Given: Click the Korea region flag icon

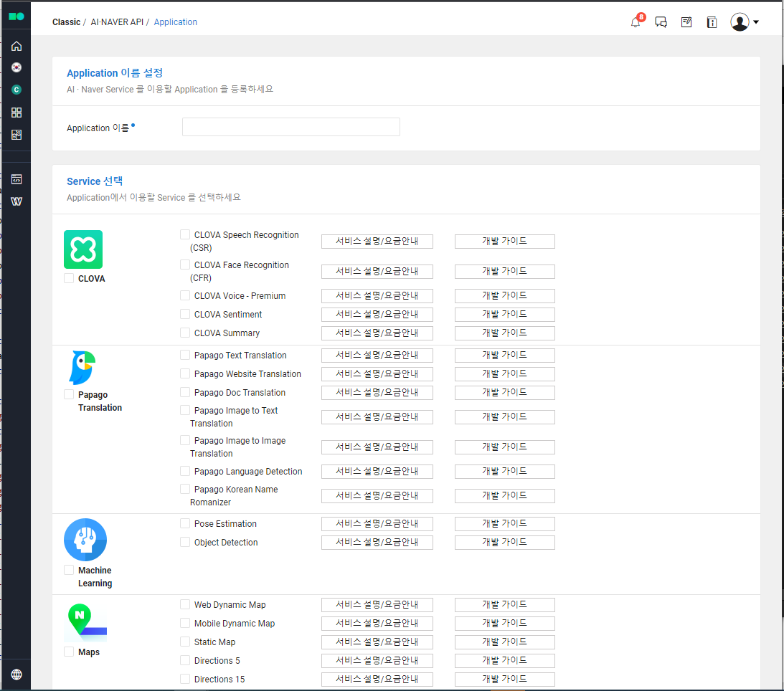Looking at the screenshot, I should tap(16, 67).
